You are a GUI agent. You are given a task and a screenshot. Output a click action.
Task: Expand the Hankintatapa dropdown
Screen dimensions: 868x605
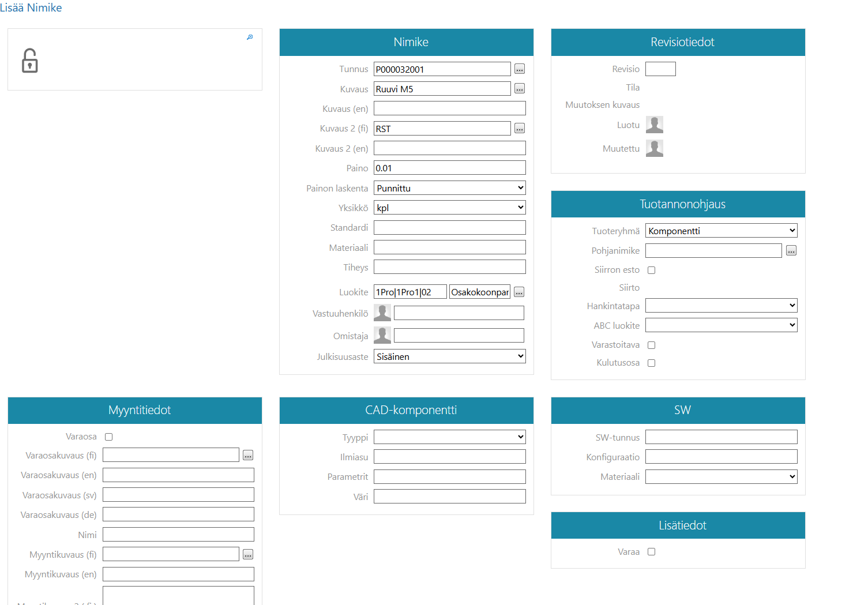pyautogui.click(x=721, y=306)
